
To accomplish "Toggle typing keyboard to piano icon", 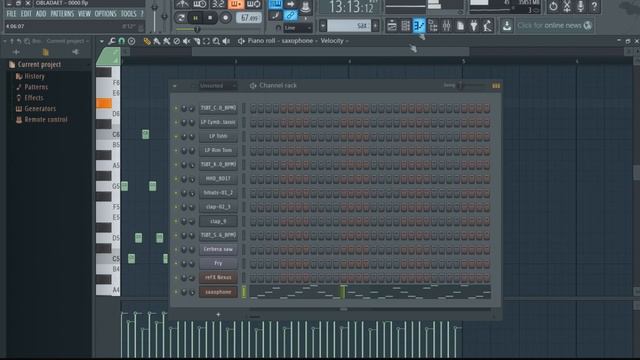I will pos(276,4).
